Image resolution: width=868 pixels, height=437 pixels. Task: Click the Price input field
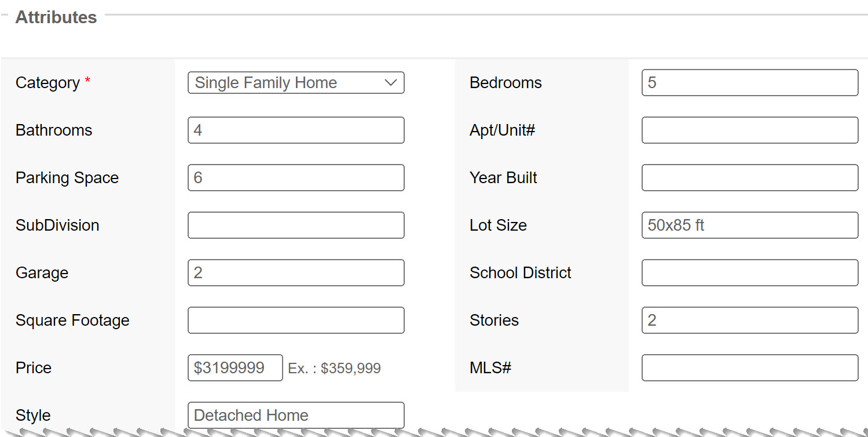click(x=235, y=368)
